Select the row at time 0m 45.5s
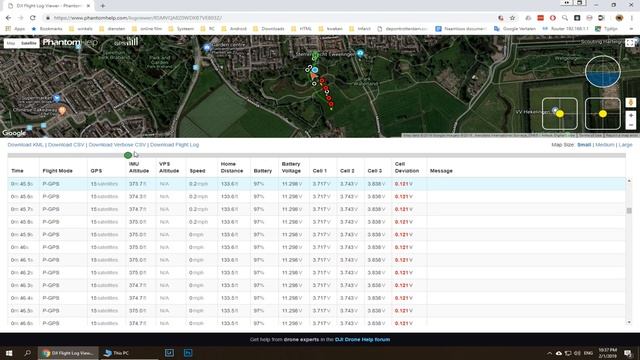Screen dimensions: 640x360 [316, 184]
